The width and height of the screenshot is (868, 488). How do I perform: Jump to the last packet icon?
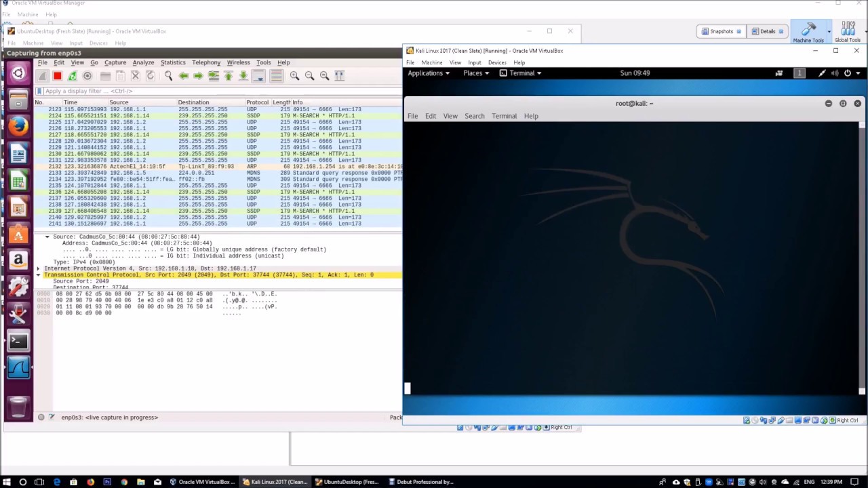tap(243, 76)
